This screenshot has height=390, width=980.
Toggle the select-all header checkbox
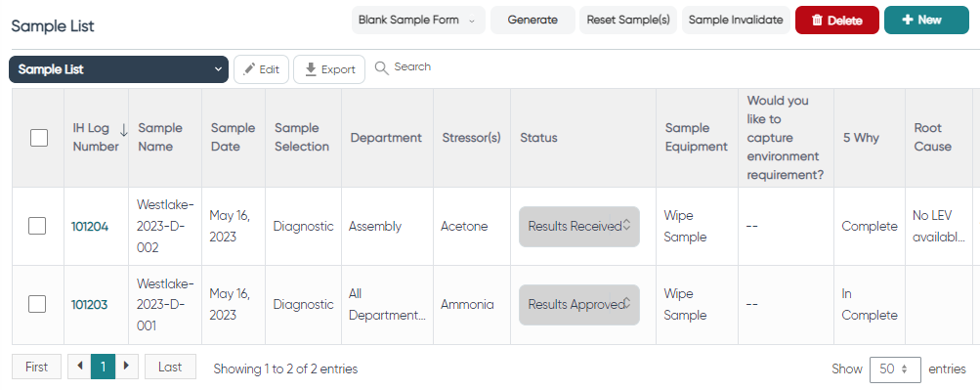[39, 138]
